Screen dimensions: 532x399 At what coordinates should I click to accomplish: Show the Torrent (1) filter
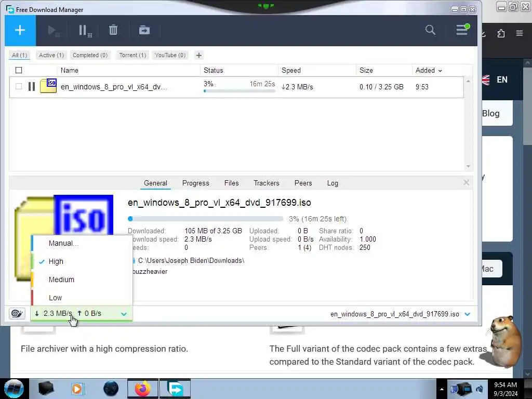point(132,55)
